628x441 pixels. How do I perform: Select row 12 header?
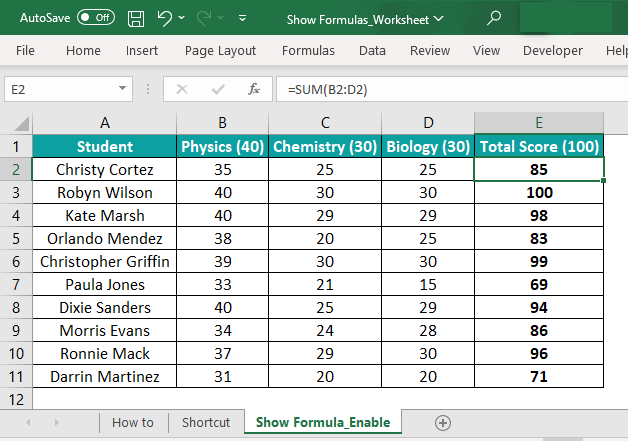[16, 399]
